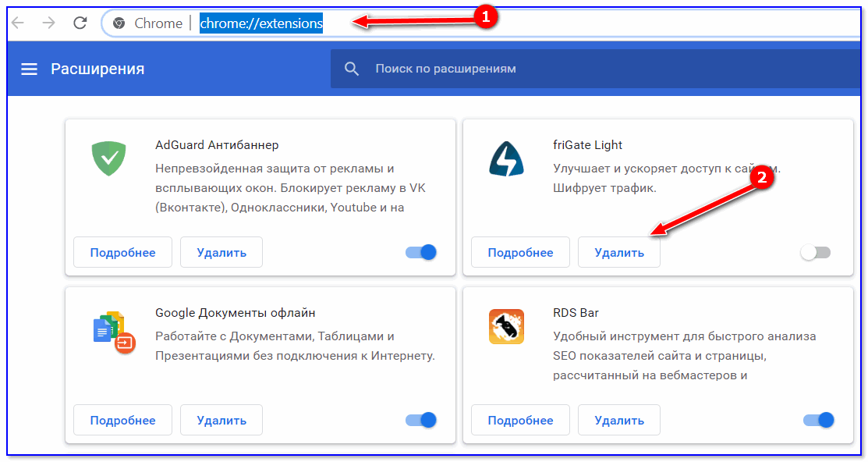Remove friGate Light with Удалить
The width and height of the screenshot is (868, 462).
[619, 253]
